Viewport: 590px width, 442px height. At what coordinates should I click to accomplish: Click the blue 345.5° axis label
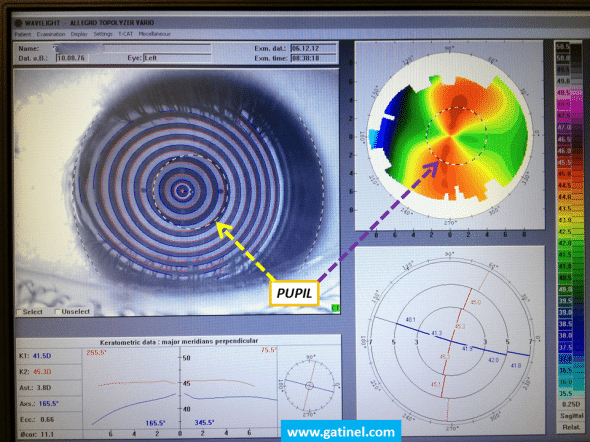tap(204, 422)
